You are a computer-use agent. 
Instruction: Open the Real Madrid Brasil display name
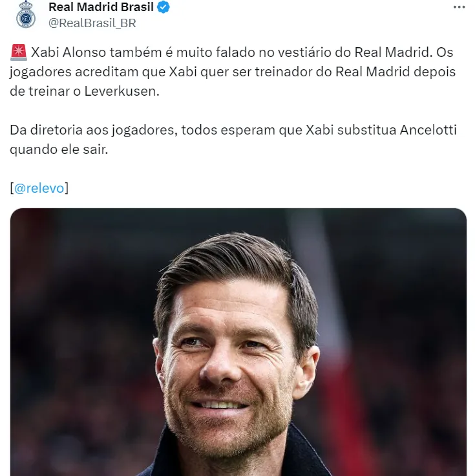point(101,7)
